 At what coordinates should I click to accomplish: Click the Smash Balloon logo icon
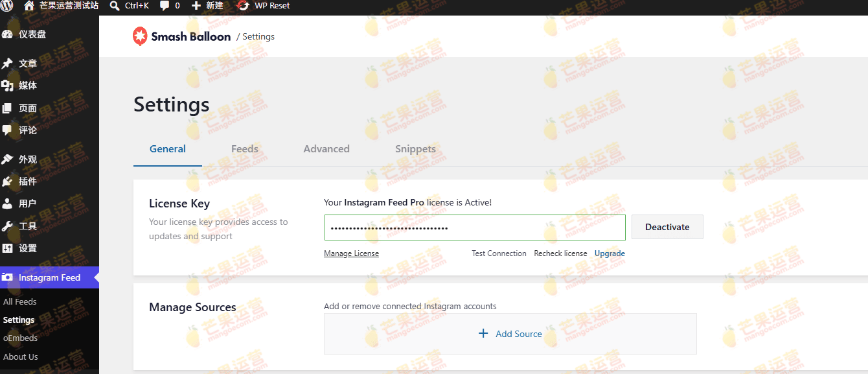139,36
